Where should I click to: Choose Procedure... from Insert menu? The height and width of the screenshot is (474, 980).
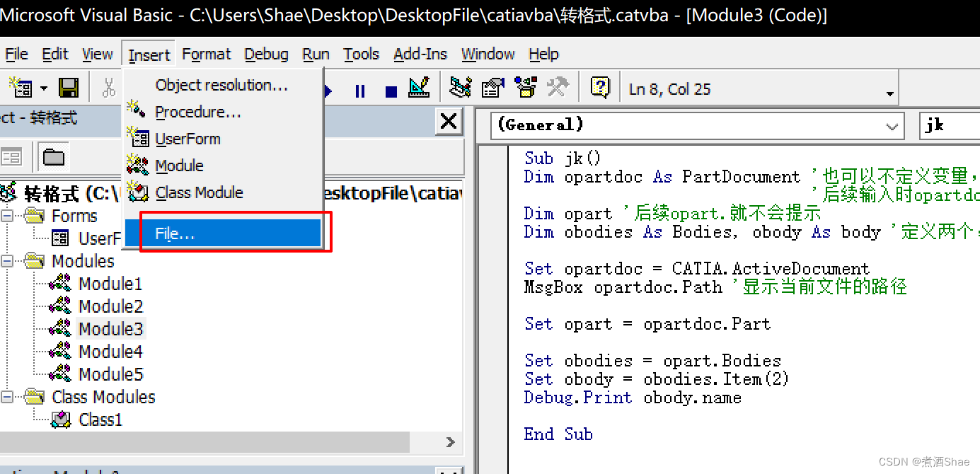tap(224, 112)
